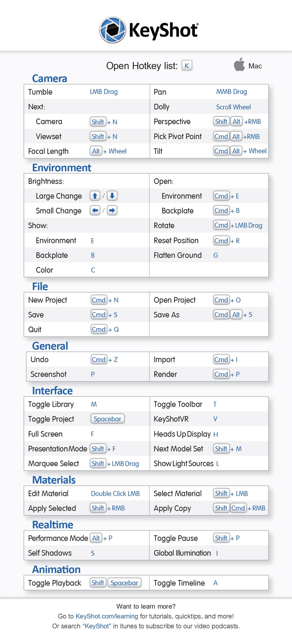
Task: Click the Materials section heading
Action: pyautogui.click(x=54, y=480)
